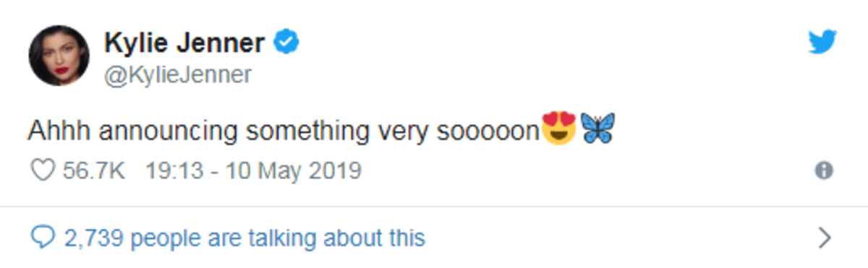Click the blue verified badge
Screen dimensions: 868x268
(286, 44)
